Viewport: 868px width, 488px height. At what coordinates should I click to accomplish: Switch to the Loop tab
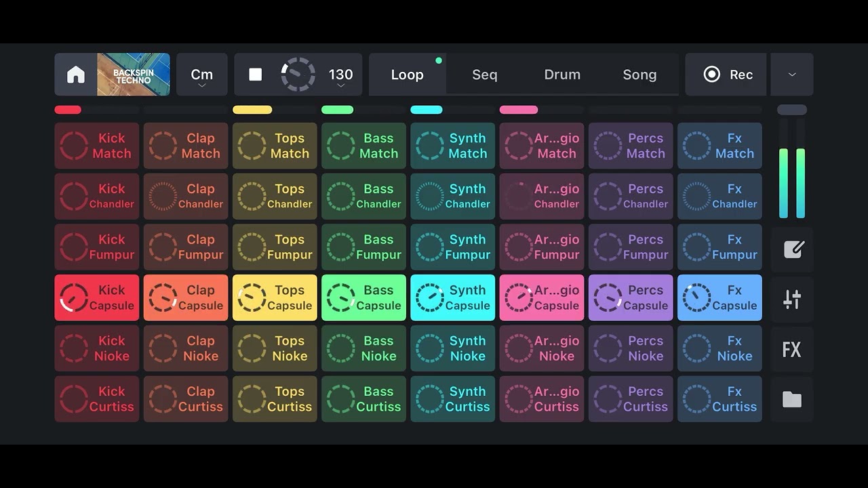coord(407,75)
